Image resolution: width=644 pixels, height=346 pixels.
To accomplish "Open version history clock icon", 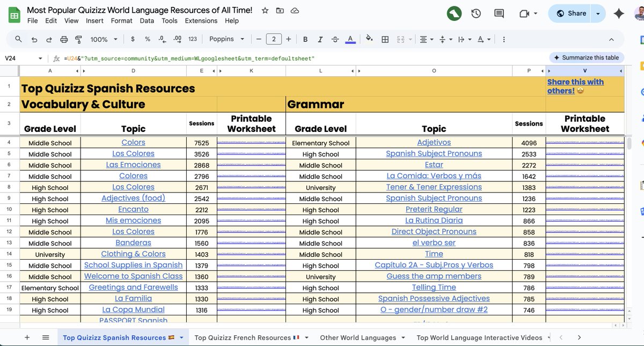I will [x=476, y=13].
